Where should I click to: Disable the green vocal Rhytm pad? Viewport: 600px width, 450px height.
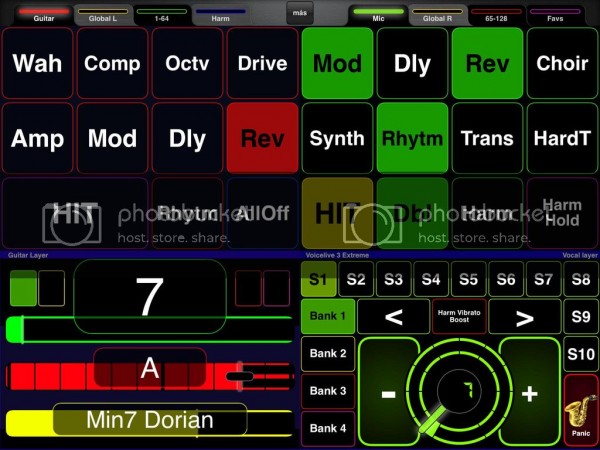point(412,138)
